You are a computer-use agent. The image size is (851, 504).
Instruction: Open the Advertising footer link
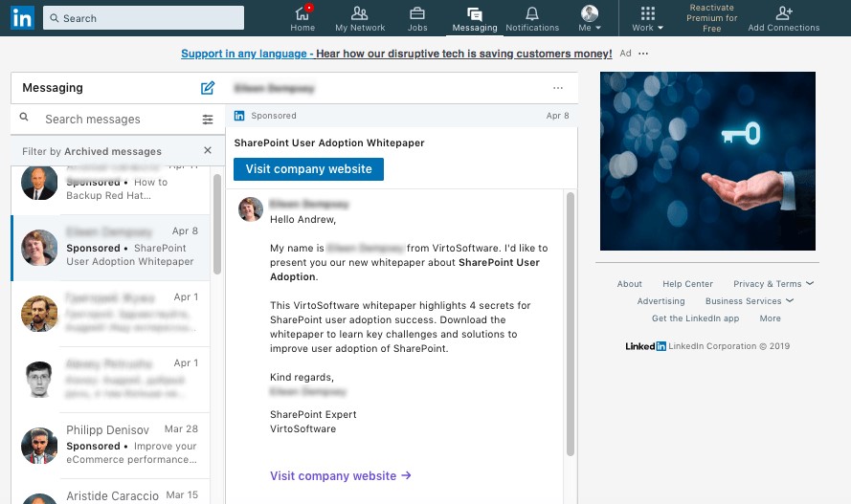tap(661, 301)
